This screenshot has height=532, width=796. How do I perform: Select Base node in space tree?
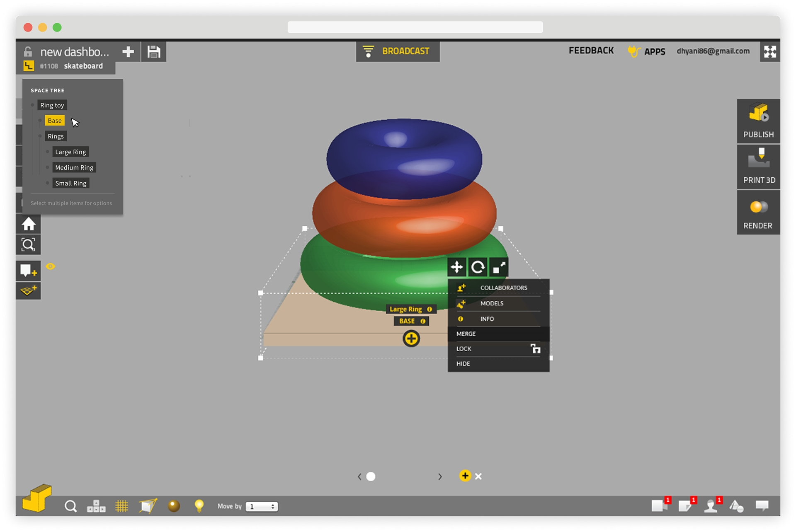tap(55, 121)
